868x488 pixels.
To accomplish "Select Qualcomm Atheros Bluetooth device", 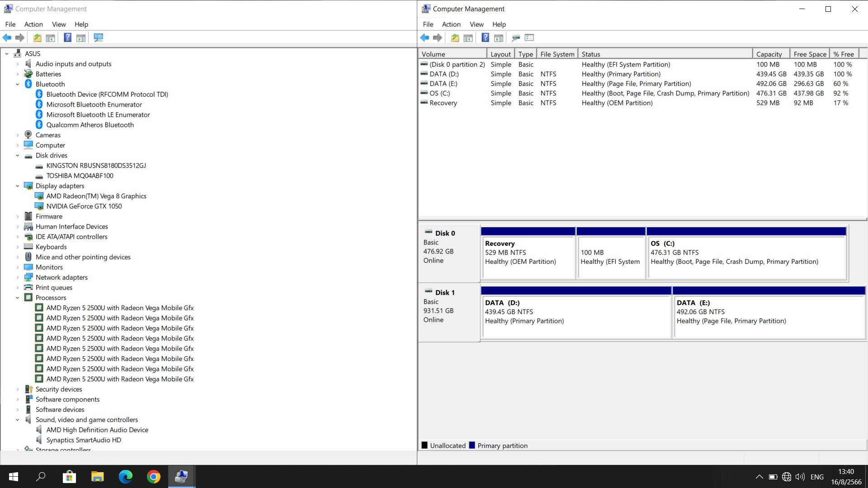I will point(90,125).
